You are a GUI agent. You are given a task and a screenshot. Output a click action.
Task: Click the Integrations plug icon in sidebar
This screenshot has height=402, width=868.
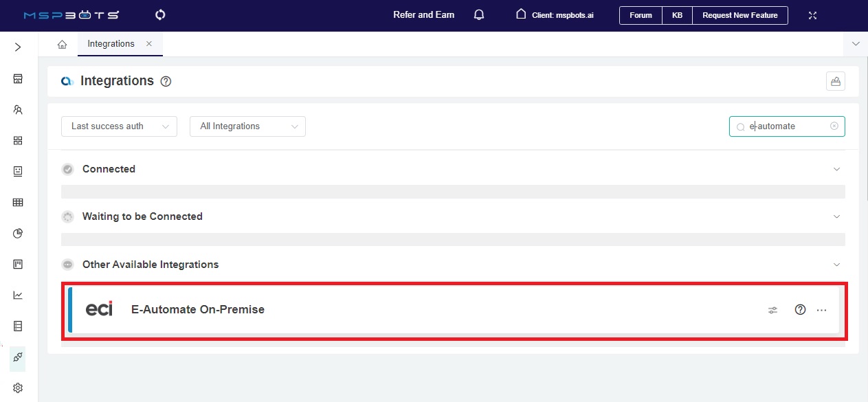tap(18, 357)
